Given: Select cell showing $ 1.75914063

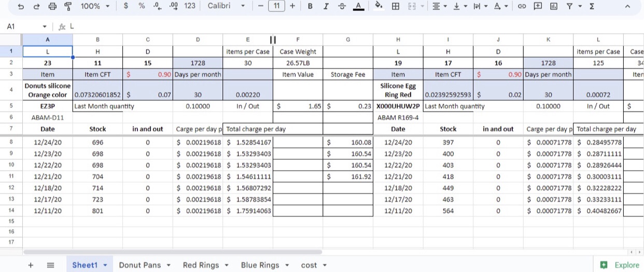Looking at the screenshot, I should point(248,211).
